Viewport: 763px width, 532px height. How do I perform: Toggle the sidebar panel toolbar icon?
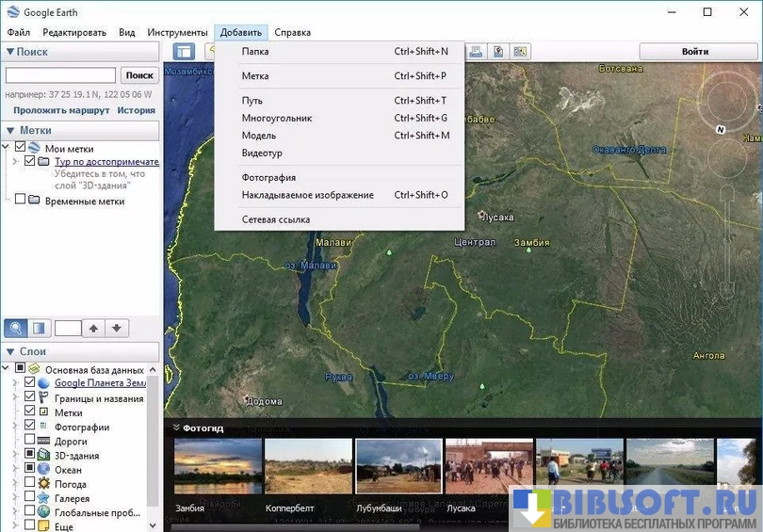click(x=184, y=52)
